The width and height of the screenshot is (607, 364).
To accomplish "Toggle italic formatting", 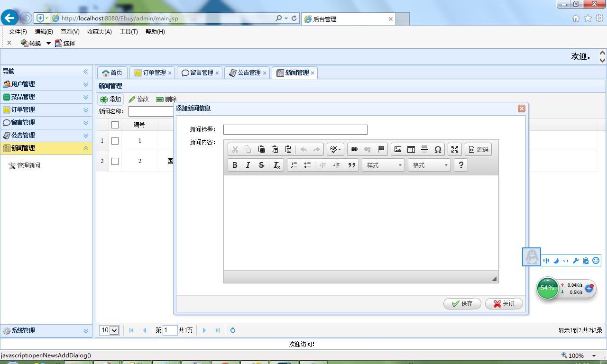I will 248,165.
